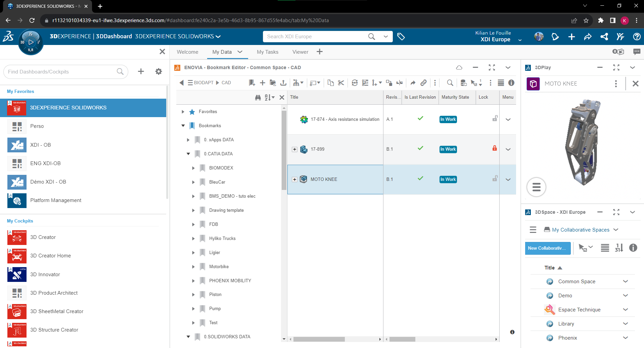Expand the Favorites tree node
This screenshot has width=644, height=348.
click(x=183, y=112)
